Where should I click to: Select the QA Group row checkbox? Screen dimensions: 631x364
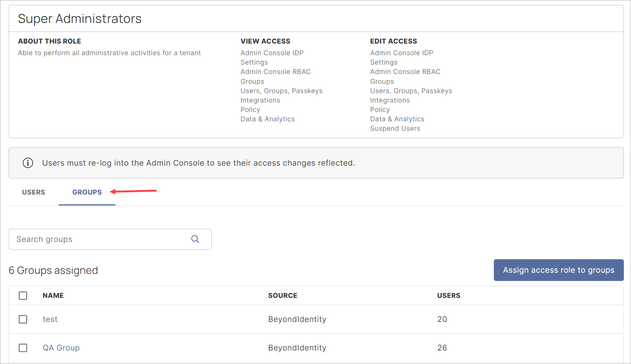click(23, 348)
